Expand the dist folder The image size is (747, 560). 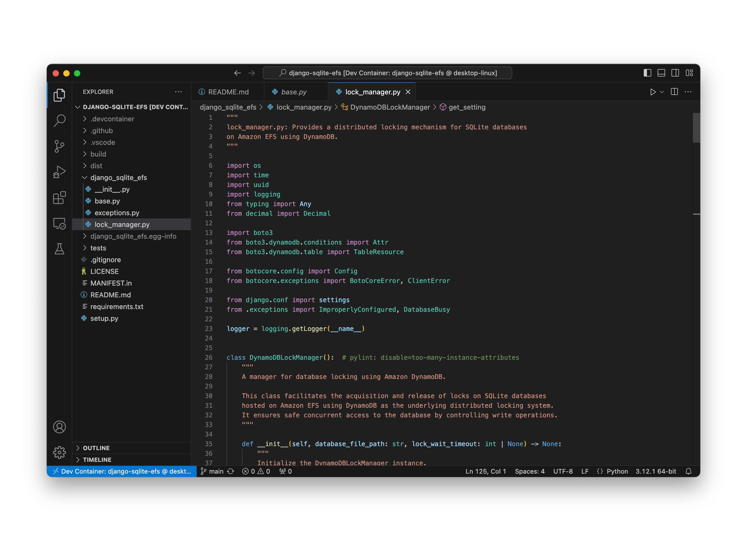click(132, 166)
